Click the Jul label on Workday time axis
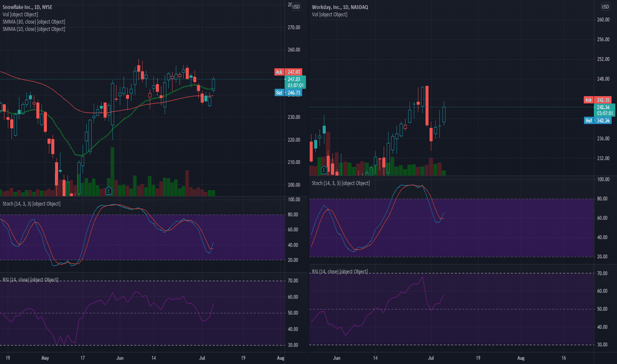This screenshot has height=364, width=617. point(431,358)
